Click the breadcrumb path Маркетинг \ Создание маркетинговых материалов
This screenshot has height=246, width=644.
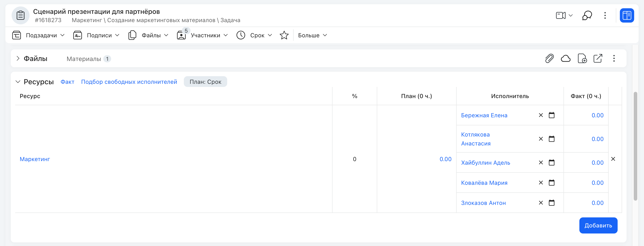point(144,20)
